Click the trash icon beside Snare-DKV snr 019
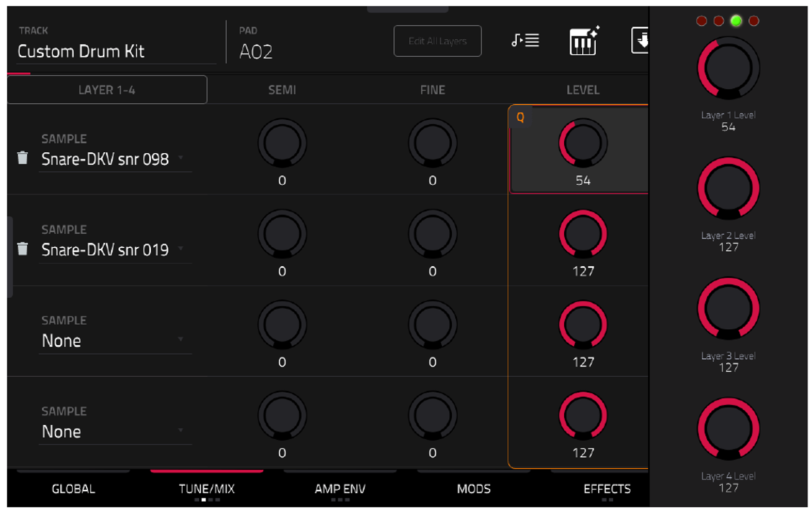 point(22,248)
